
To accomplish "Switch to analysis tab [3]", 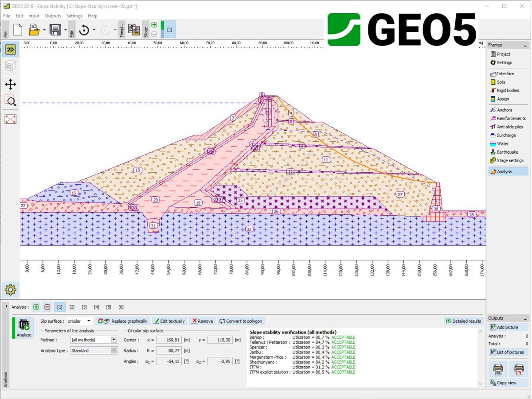I will click(x=84, y=307).
